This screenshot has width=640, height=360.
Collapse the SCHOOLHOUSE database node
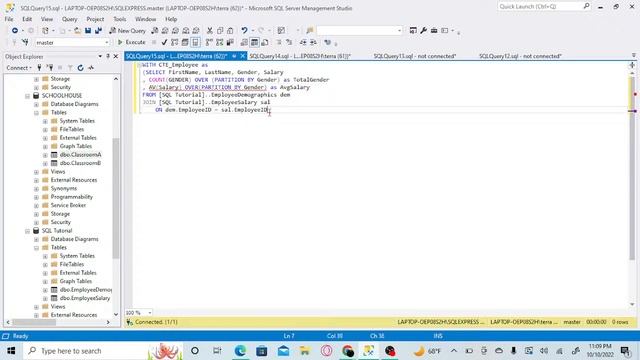pos(27,96)
